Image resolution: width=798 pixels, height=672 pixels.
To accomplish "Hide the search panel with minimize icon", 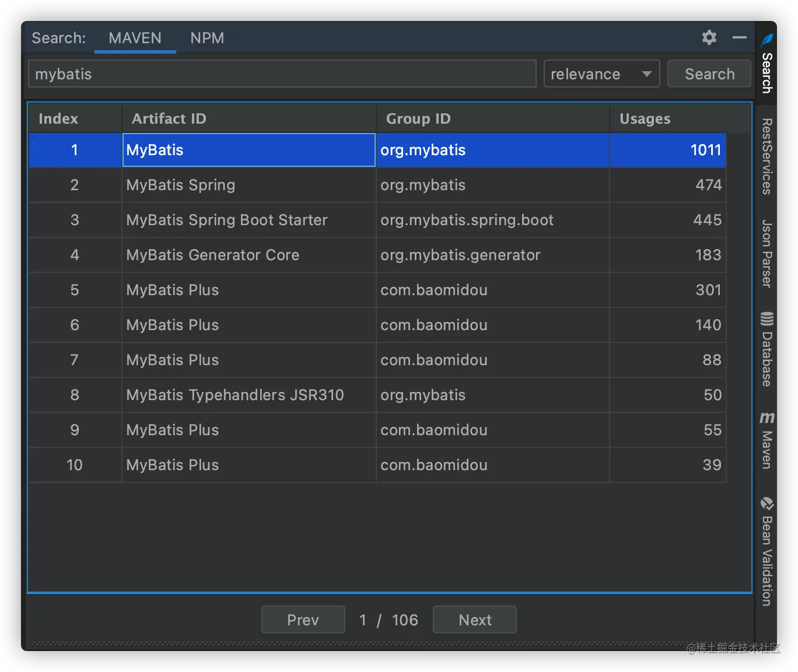I will 739,37.
